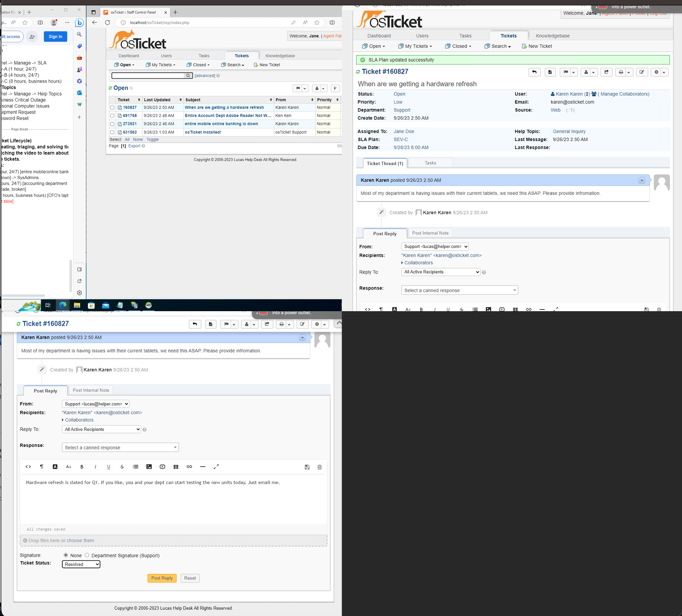
Task: Choose Department Signature (Support) radio option
Action: pyautogui.click(x=87, y=555)
